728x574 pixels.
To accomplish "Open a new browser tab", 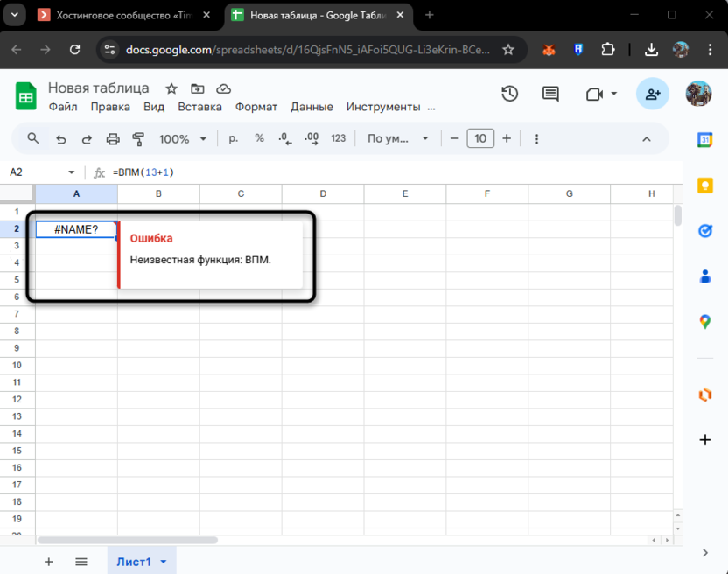I will [x=429, y=15].
